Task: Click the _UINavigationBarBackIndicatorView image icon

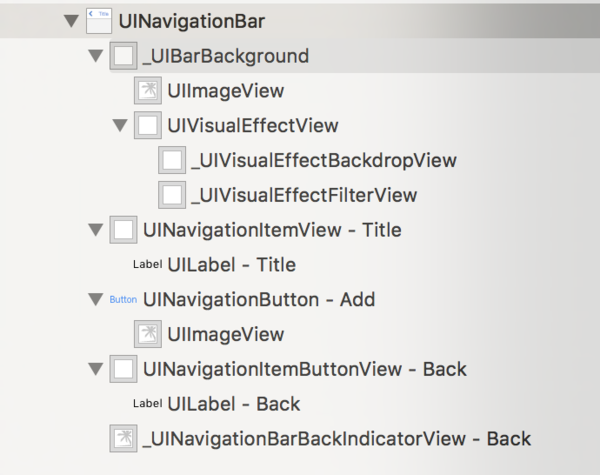Action: click(x=124, y=438)
